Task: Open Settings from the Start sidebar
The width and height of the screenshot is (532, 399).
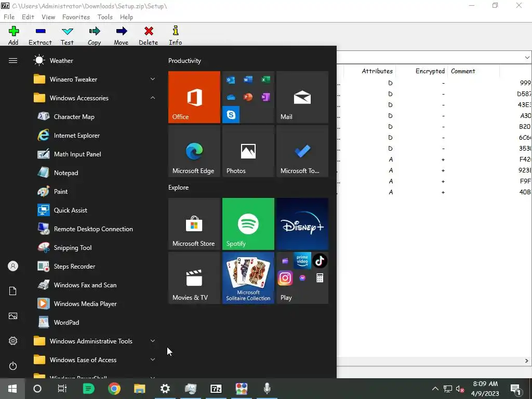Action: 13,341
